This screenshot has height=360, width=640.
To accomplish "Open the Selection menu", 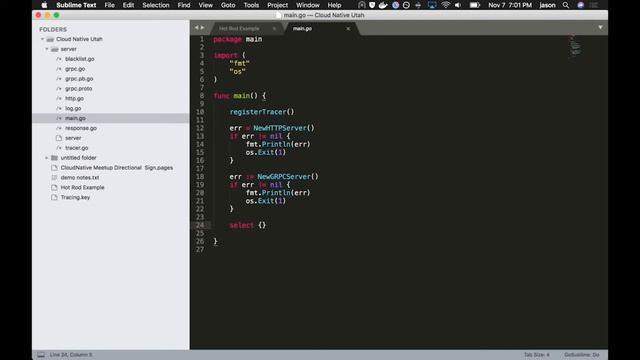I will pyautogui.click(x=156, y=5).
